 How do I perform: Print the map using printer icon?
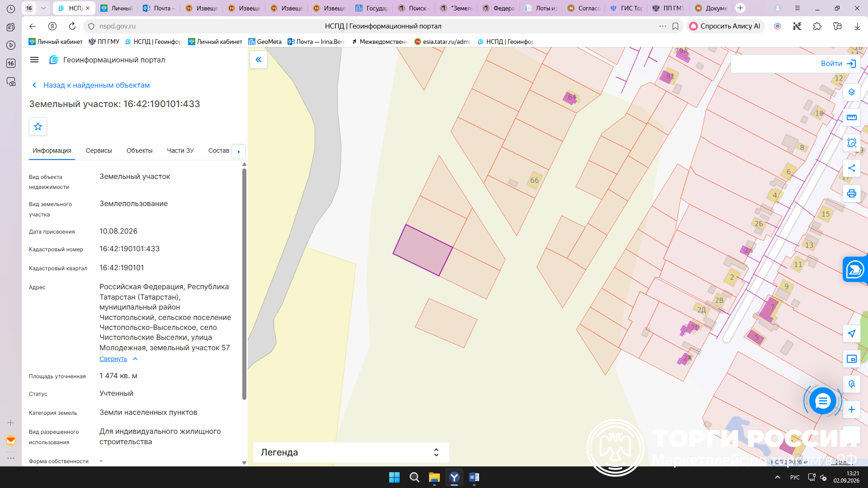tap(852, 193)
